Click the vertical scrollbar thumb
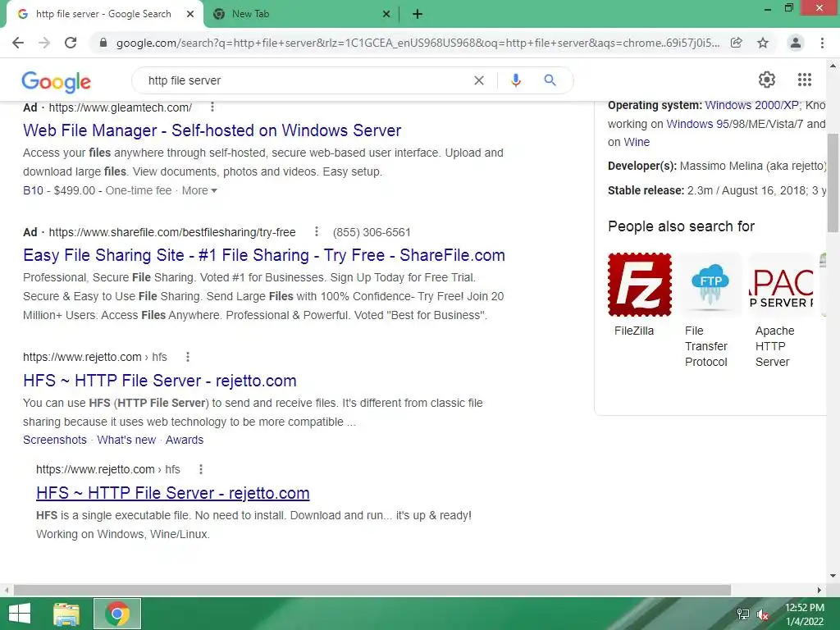The image size is (840, 630). 833,182
